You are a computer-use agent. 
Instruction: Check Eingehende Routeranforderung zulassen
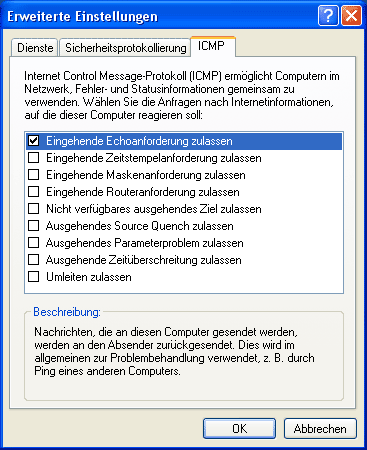(34, 192)
